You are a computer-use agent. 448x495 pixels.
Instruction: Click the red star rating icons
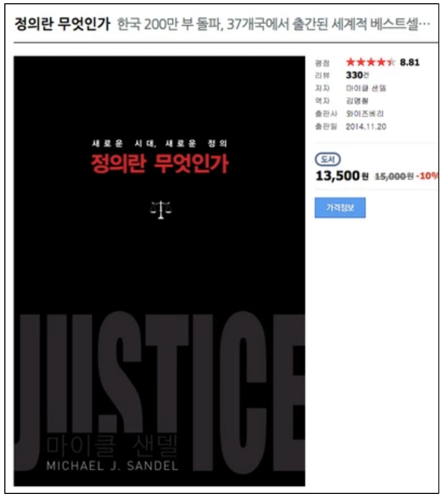coord(370,62)
